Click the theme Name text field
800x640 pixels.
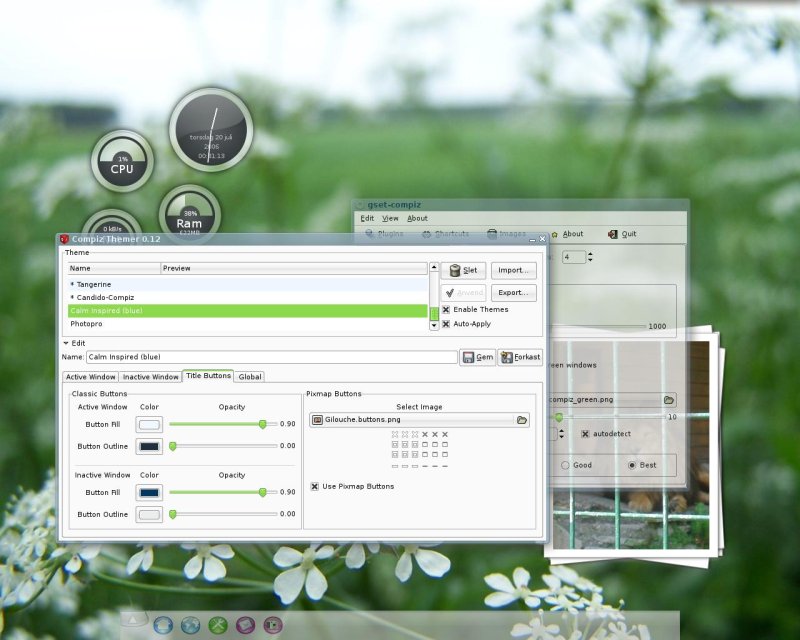[x=272, y=357]
